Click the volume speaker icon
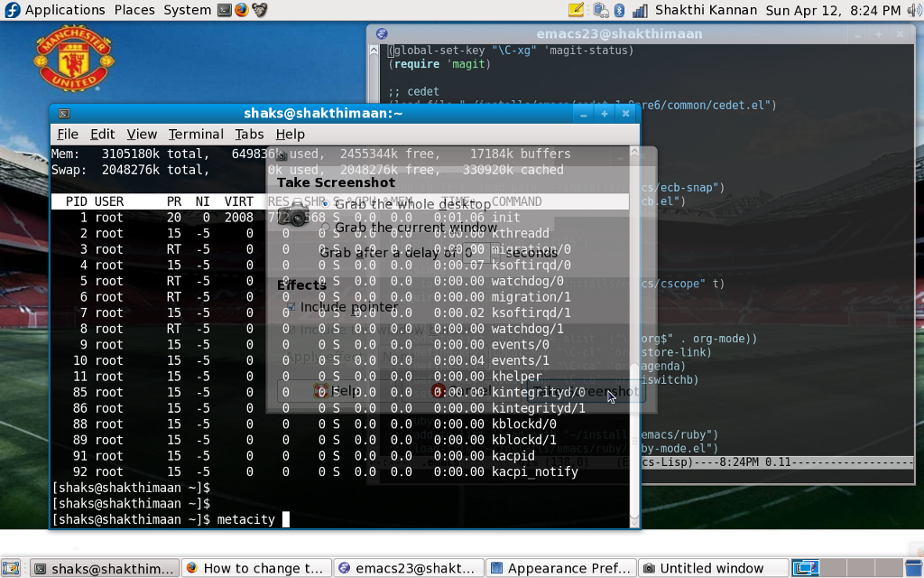 914,10
